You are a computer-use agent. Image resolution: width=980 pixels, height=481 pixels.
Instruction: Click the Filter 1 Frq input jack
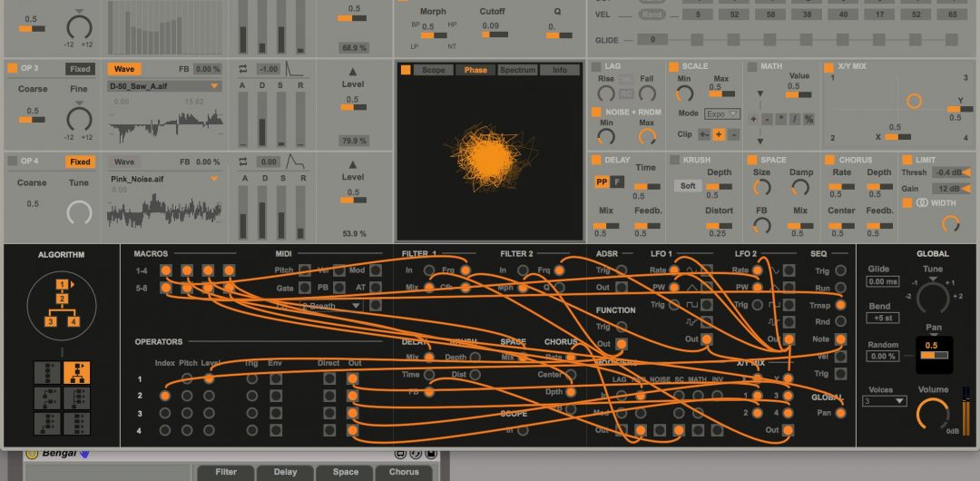pos(465,270)
